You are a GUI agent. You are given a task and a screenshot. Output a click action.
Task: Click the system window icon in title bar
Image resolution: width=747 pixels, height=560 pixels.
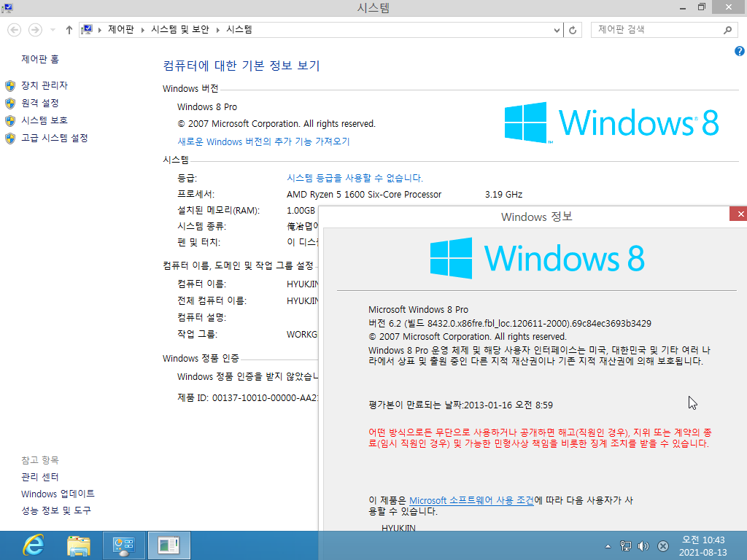pyautogui.click(x=7, y=7)
